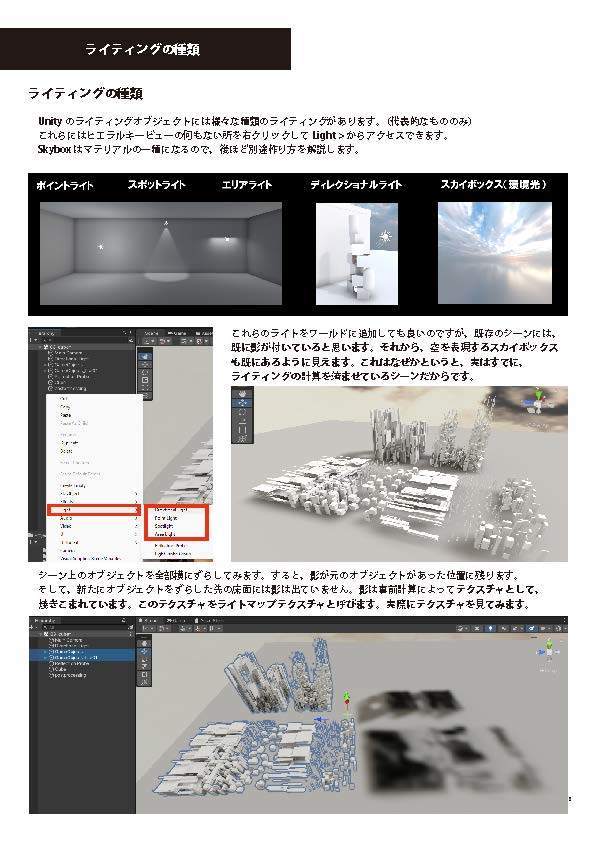The height and width of the screenshot is (842, 596).
Task: Select the View hand tool in context-menu screenshot
Action: pyautogui.click(x=145, y=356)
